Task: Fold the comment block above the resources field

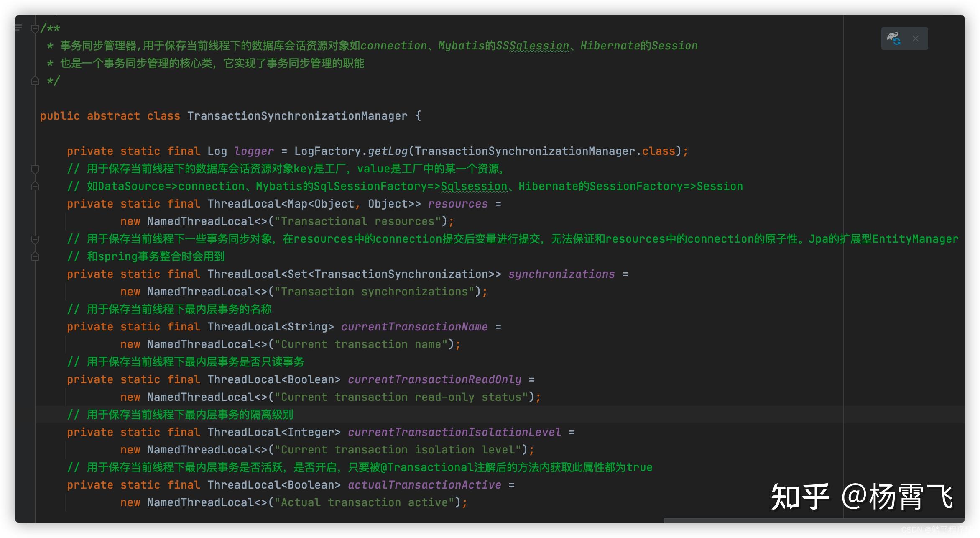Action: [x=35, y=169]
